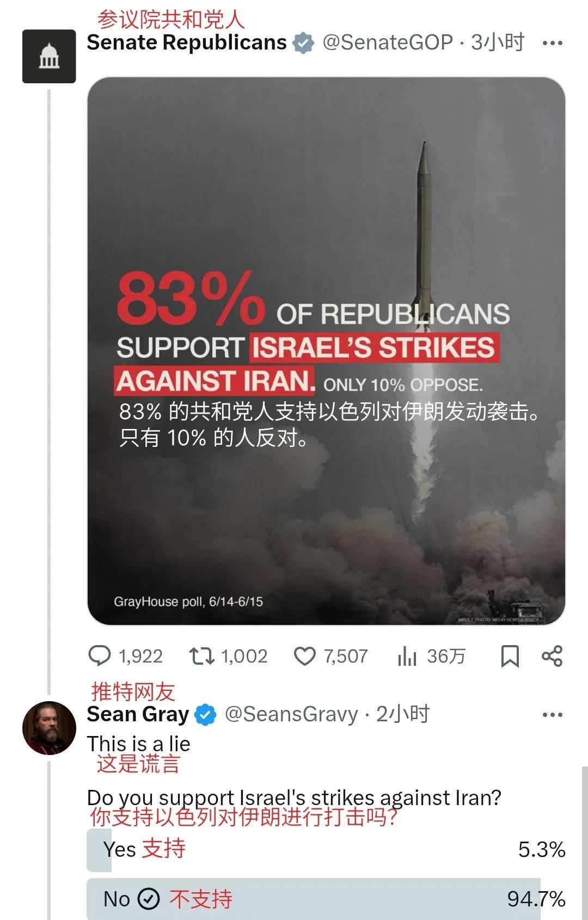
Task: Open Sean Gray's profile avatar
Action: coord(49,728)
